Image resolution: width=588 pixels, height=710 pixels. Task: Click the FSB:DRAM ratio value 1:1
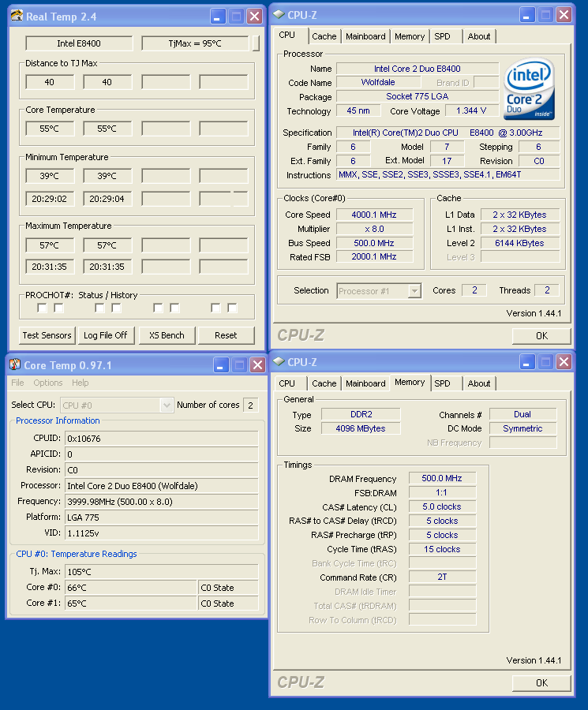(x=442, y=492)
